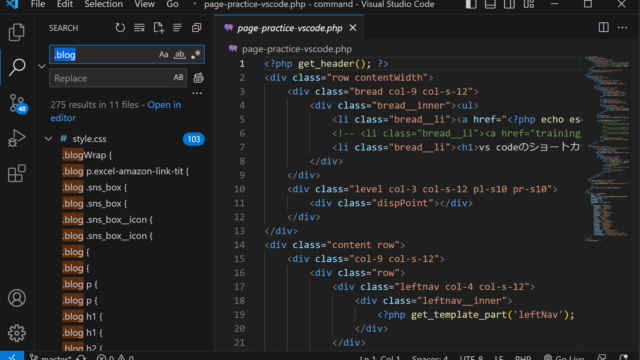This screenshot has height=360, width=640.
Task: Open the .blogWrap search result
Action: [x=87, y=155]
